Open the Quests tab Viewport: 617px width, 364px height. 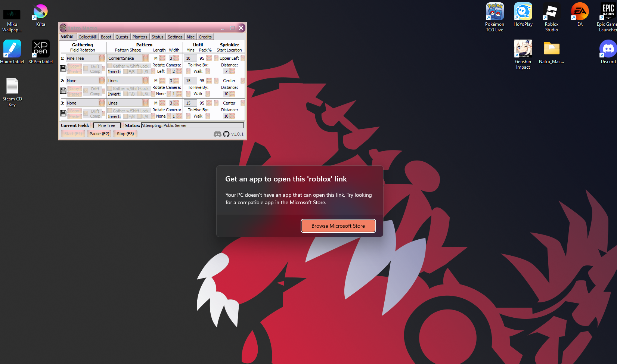point(122,37)
